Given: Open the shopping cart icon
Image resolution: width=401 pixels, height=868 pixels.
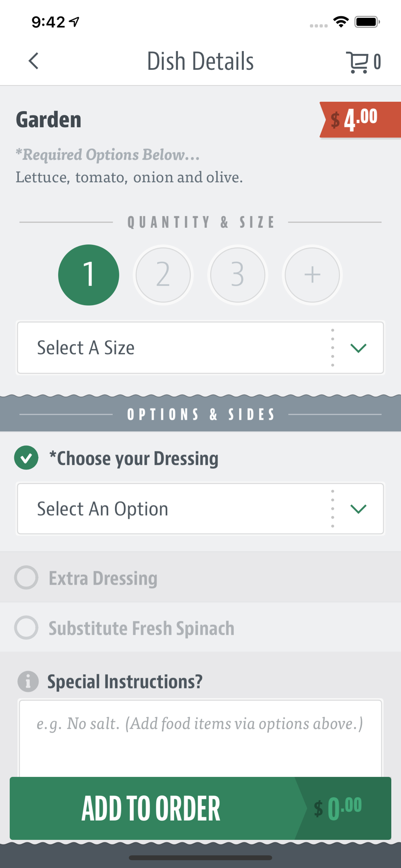Looking at the screenshot, I should tap(358, 62).
